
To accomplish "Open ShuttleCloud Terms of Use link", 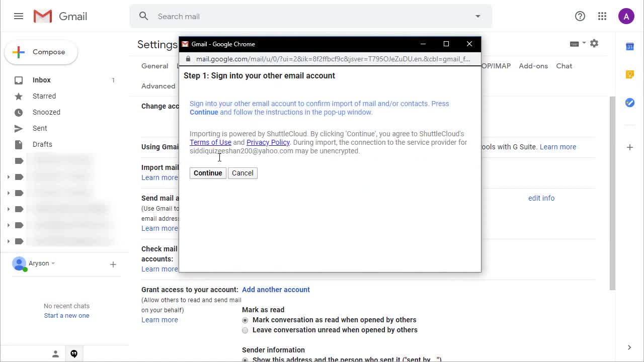I will (x=210, y=142).
